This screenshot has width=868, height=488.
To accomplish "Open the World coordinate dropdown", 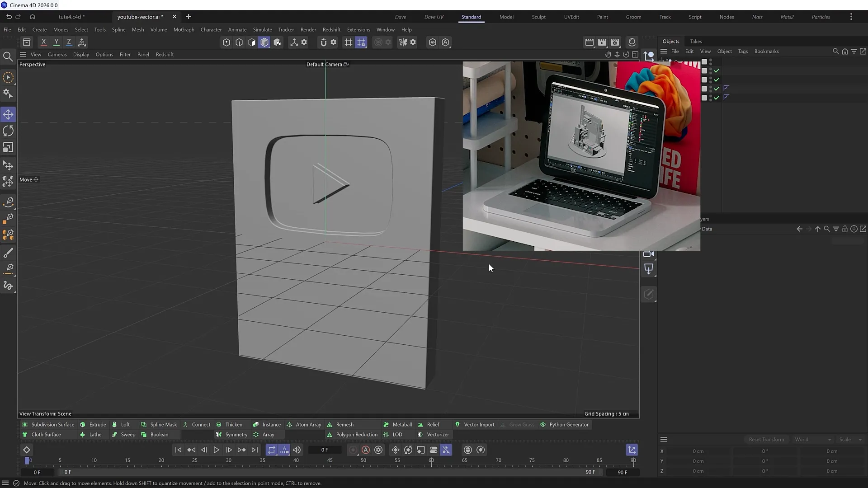I will [x=812, y=439].
